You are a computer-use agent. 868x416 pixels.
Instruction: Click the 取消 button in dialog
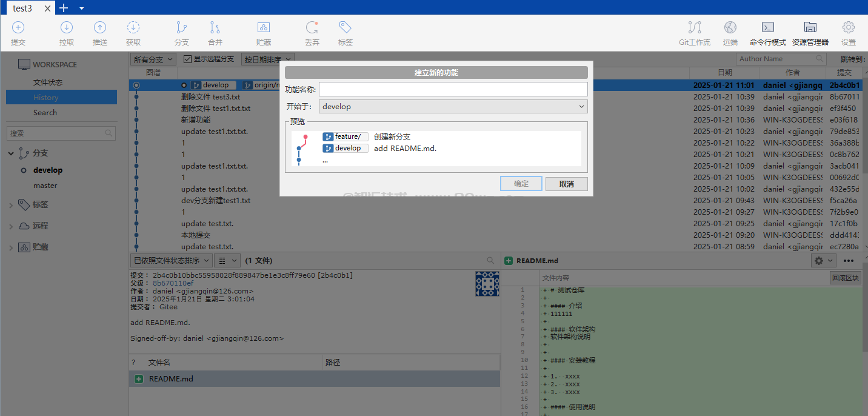coord(566,184)
